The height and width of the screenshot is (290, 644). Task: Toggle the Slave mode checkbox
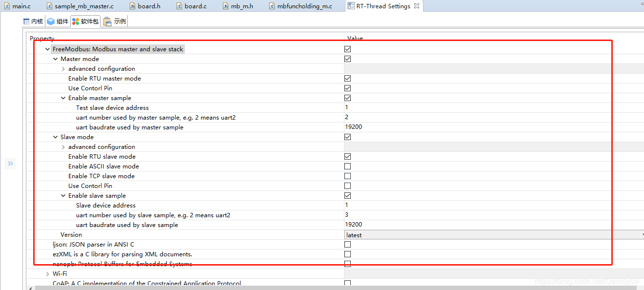pos(348,137)
